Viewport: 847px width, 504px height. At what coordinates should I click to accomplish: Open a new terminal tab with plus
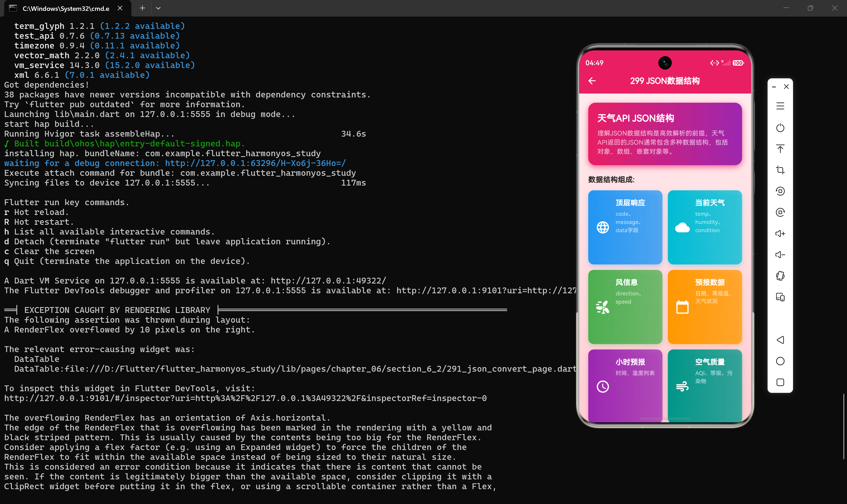tap(142, 8)
